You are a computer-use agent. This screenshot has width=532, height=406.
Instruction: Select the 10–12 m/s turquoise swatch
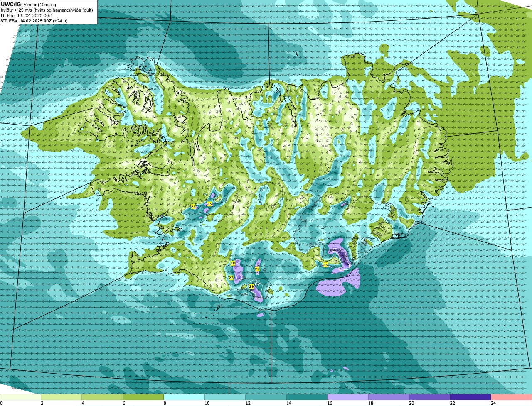coord(225,397)
